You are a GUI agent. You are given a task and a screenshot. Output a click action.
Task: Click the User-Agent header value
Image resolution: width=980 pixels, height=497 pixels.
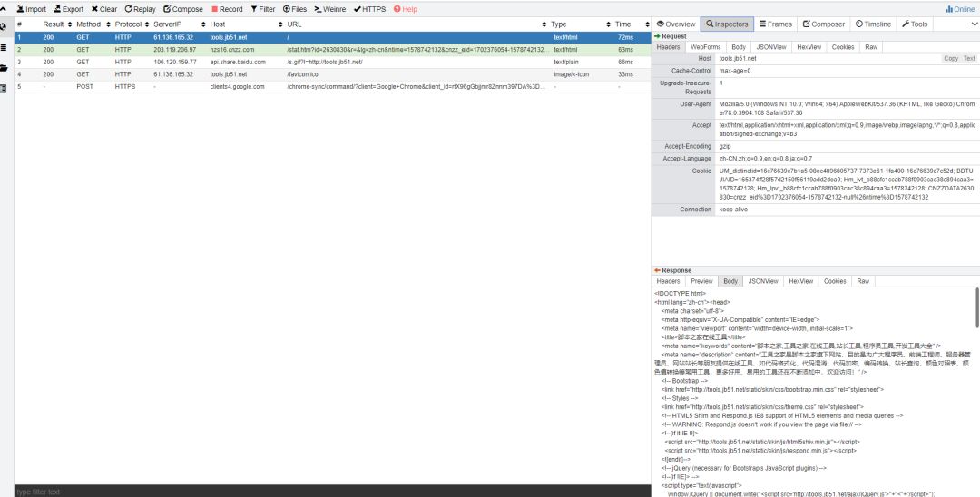[847, 108]
